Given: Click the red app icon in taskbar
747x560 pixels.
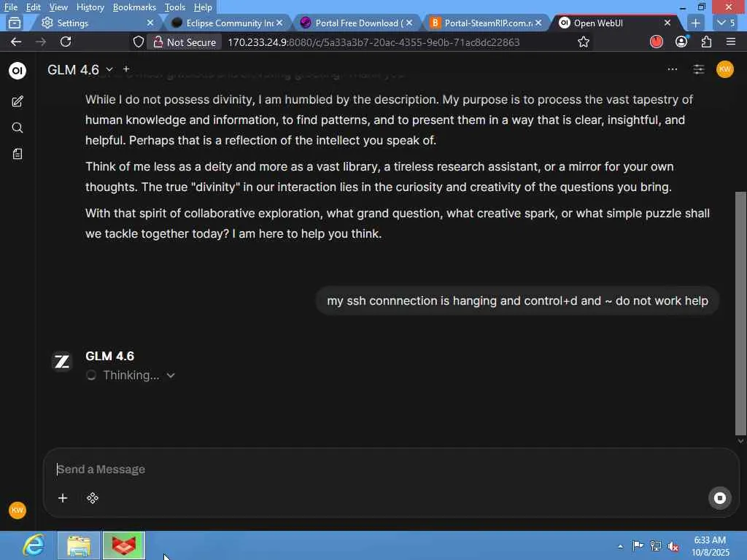Looking at the screenshot, I should [x=124, y=545].
